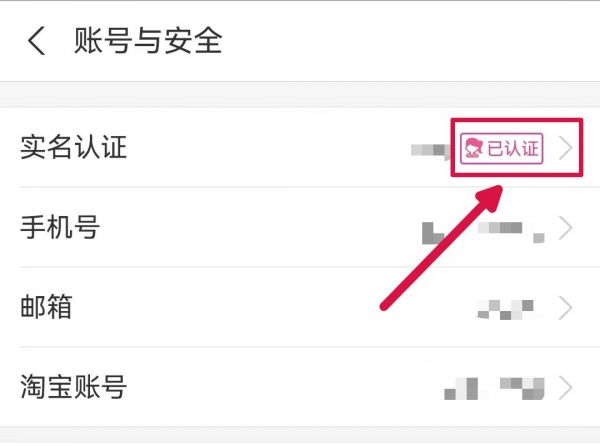Click the 已认证 text inside the badge
600x446 pixels.
click(513, 148)
